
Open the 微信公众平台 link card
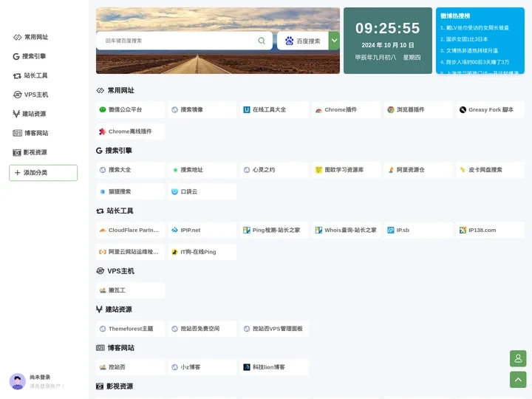130,109
